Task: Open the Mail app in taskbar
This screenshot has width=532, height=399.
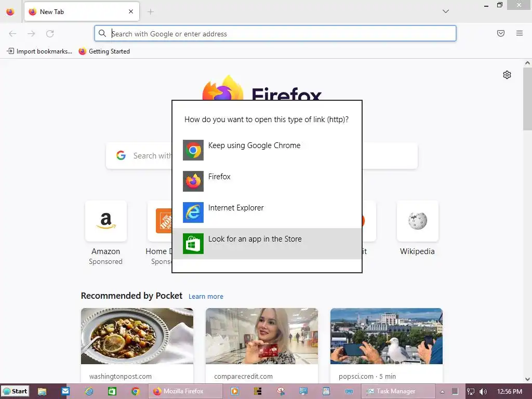Action: coord(65,391)
